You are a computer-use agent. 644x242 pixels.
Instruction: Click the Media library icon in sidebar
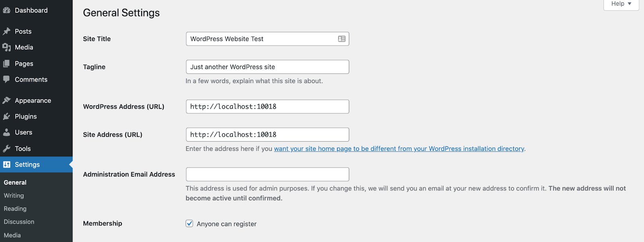6,48
